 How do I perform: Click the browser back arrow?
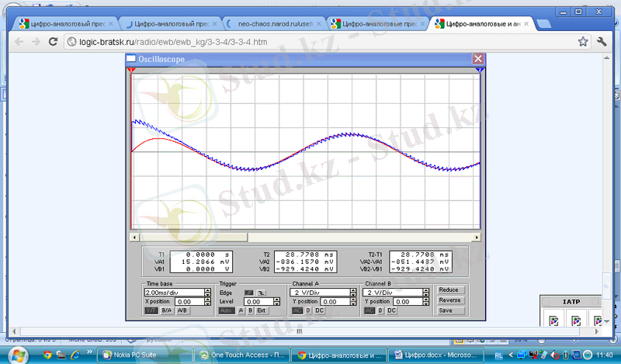[x=19, y=42]
